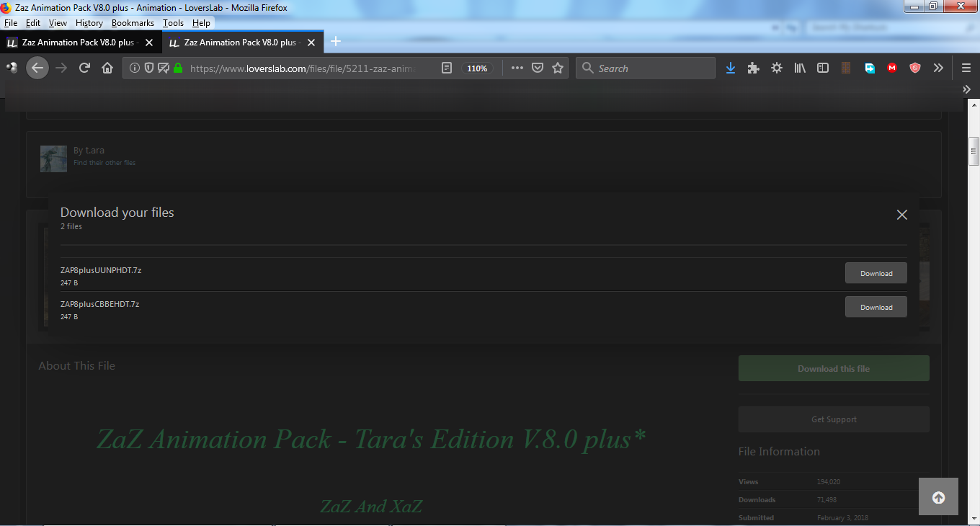Save this page to Pocket
Viewport: 980px width, 526px height.
(x=537, y=68)
